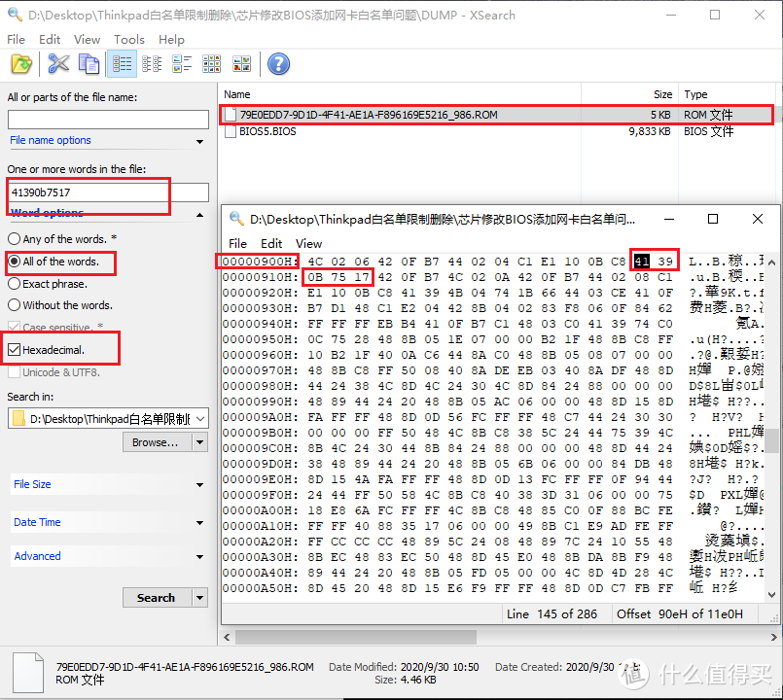Viewport: 783px width, 700px height.
Task: Click the File name options link
Action: pos(51,140)
